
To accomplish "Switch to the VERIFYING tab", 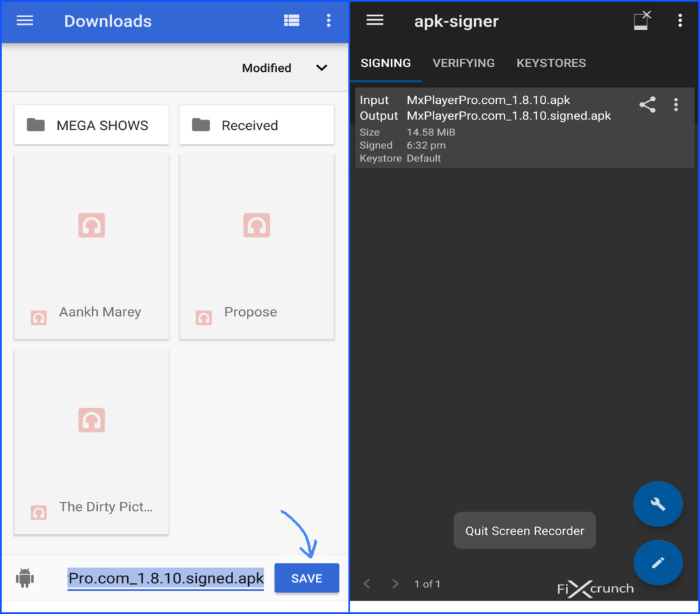I will tap(463, 63).
